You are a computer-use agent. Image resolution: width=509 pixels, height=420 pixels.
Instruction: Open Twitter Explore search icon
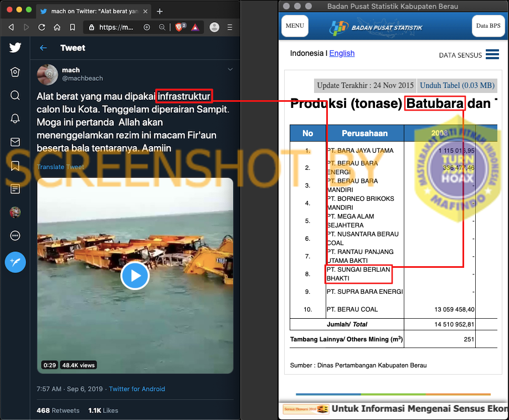click(15, 95)
